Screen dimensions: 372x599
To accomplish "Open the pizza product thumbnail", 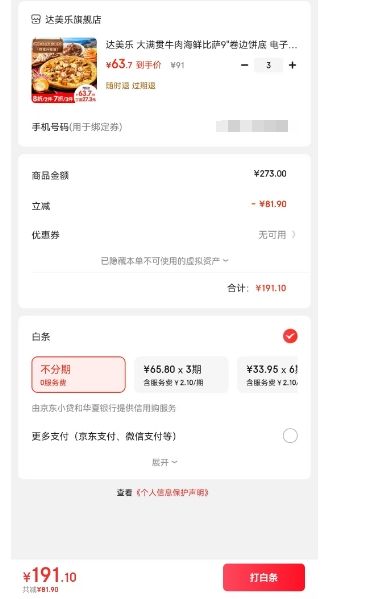I will pos(64,70).
